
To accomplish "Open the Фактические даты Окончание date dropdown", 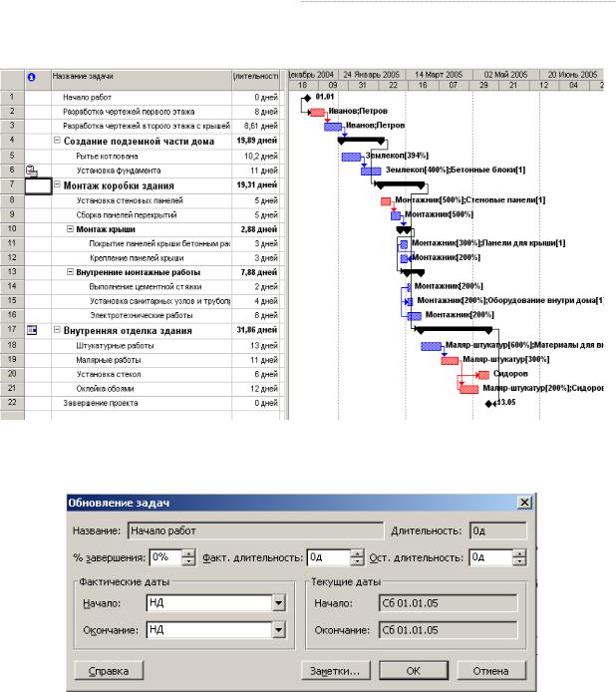I will (279, 630).
